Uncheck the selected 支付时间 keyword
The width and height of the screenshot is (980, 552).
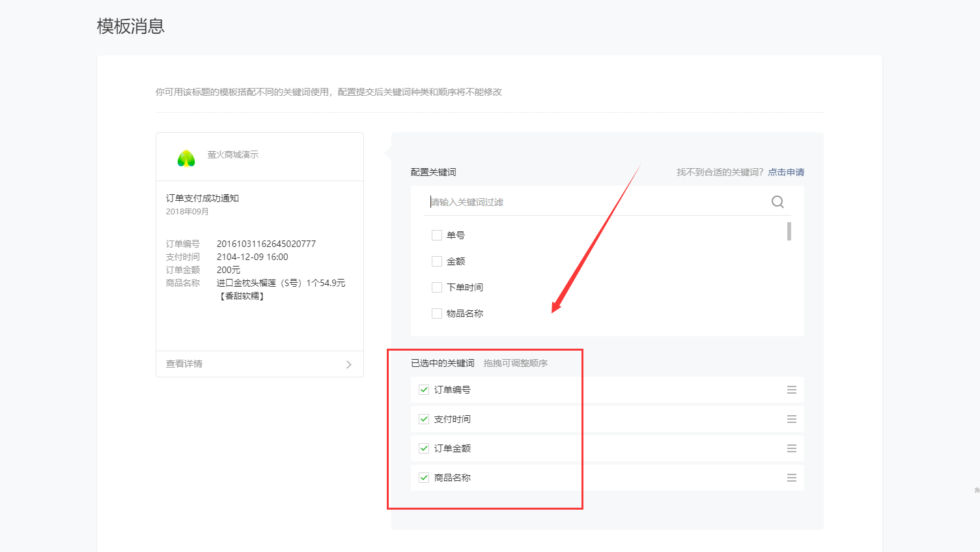click(x=424, y=419)
